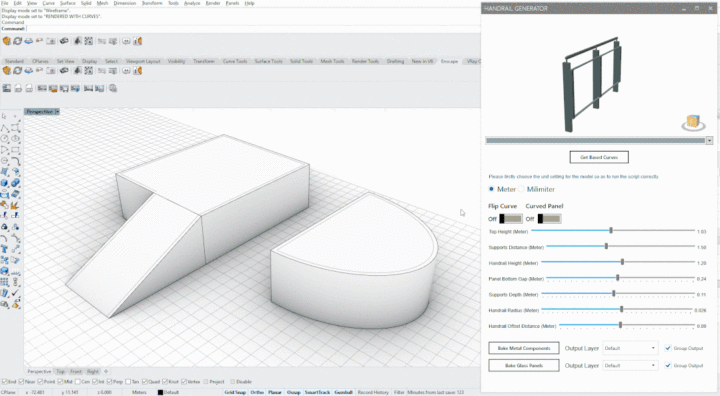
Task: Select the Text tool T icon
Action: click(x=5, y=249)
